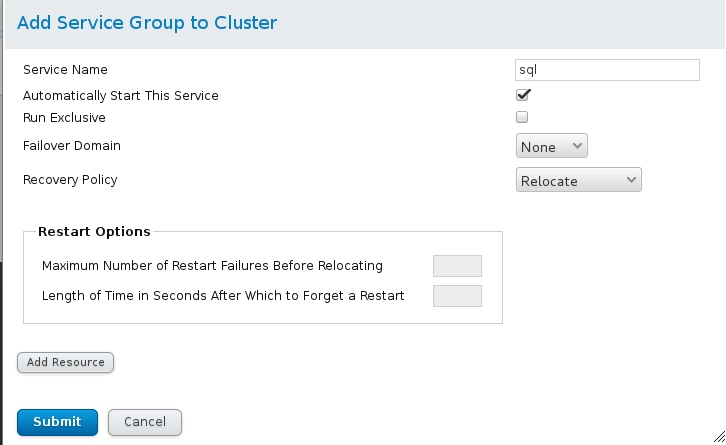The width and height of the screenshot is (726, 445).
Task: Uncheck Automatically Start This Service checkbox
Action: click(x=522, y=96)
